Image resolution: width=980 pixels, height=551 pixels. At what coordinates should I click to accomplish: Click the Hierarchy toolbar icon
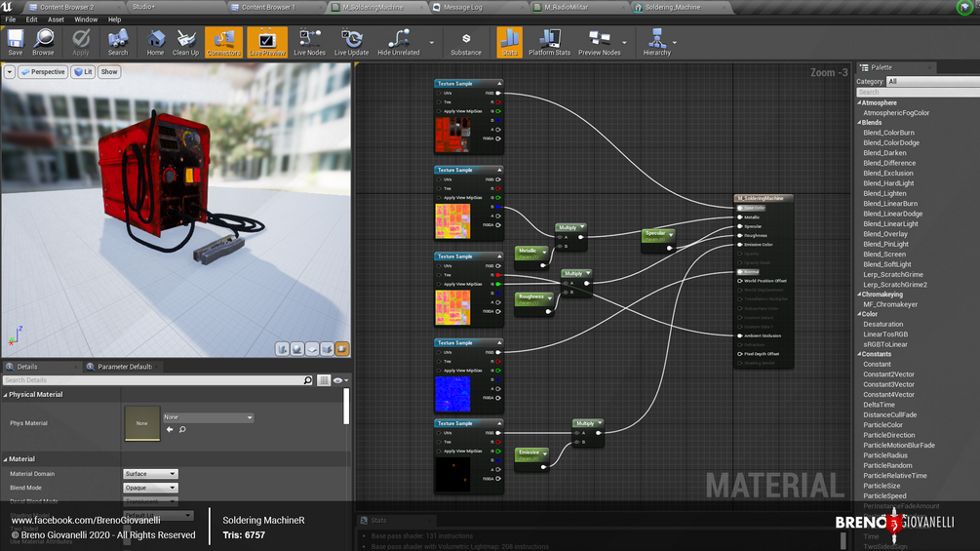pyautogui.click(x=657, y=42)
